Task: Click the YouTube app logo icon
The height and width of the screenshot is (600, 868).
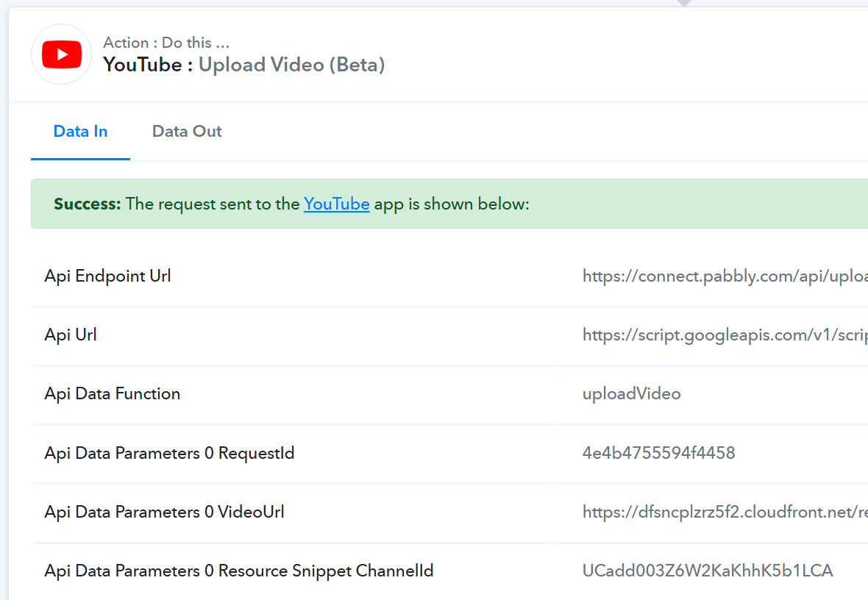Action: tap(62, 54)
